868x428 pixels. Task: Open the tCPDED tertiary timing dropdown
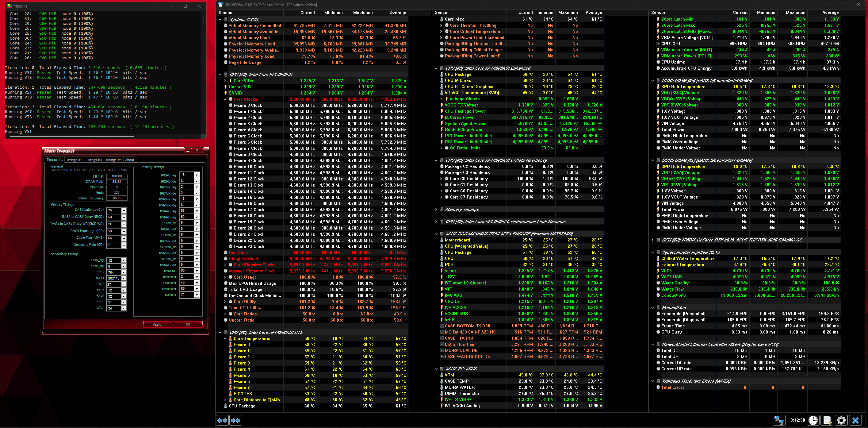pos(197,295)
